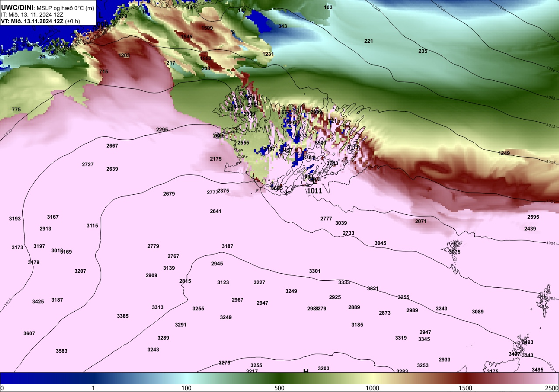Click the 2667 height value
This screenshot has width=559, height=392.
click(112, 146)
